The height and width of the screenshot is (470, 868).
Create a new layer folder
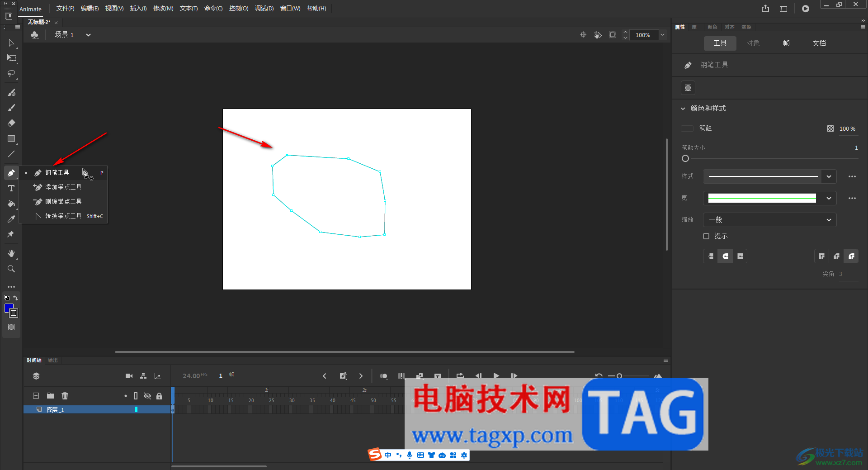pos(51,396)
